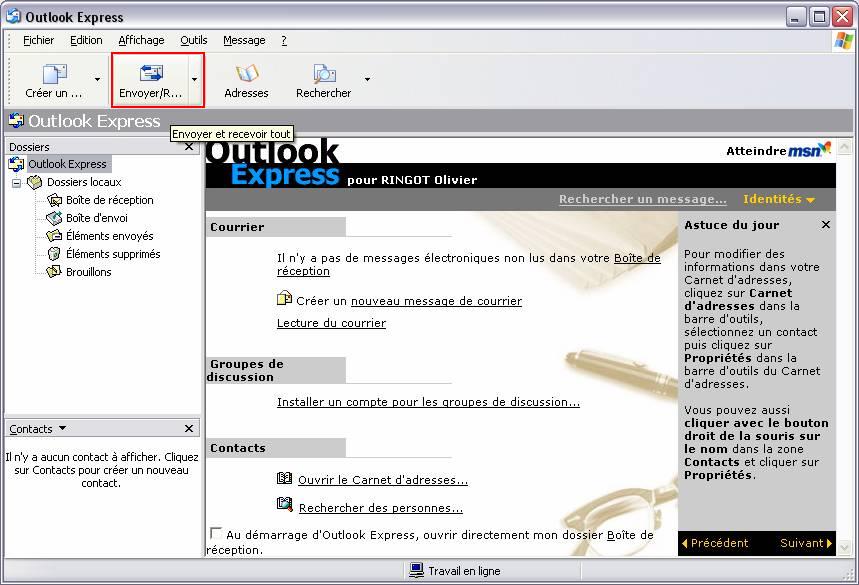The width and height of the screenshot is (859, 585).
Task: Close the Astuce du jour panel
Action: pyautogui.click(x=826, y=225)
